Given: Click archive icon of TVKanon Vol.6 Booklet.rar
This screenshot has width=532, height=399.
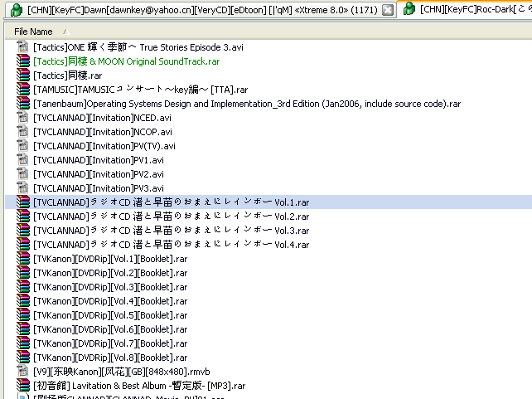Looking at the screenshot, I should 22,328.
